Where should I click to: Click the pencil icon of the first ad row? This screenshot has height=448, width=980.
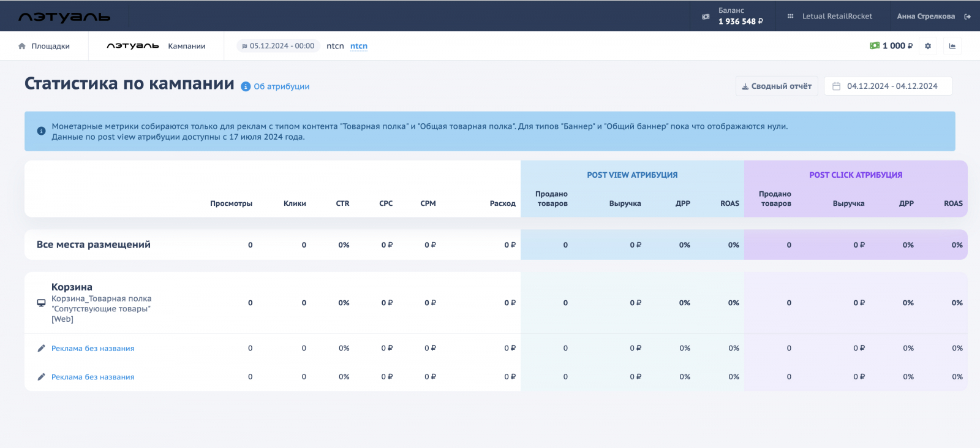click(x=41, y=348)
